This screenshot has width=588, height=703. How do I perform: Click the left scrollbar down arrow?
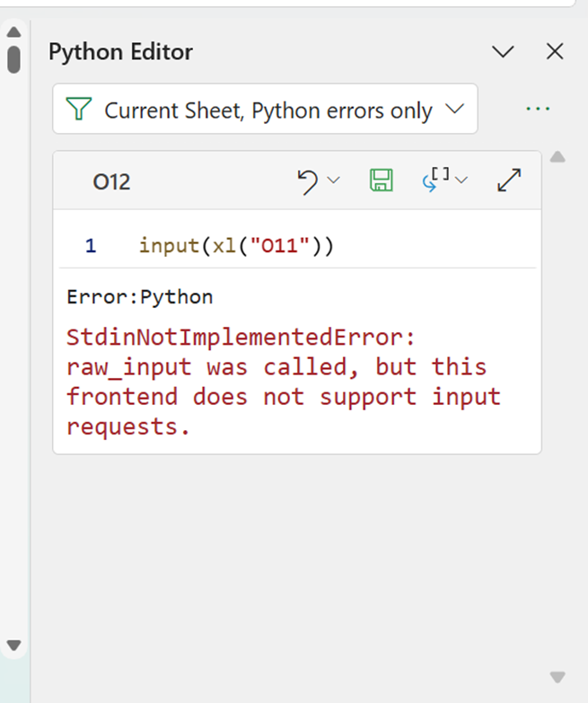click(13, 645)
